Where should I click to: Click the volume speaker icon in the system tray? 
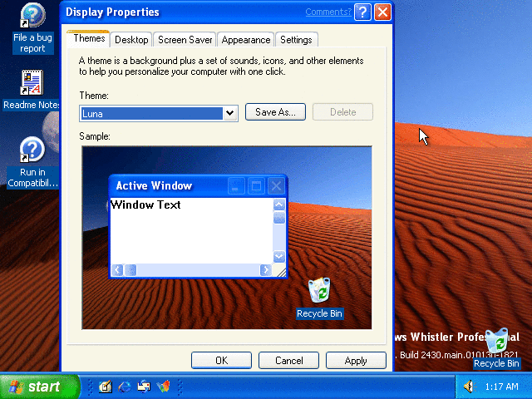[469, 386]
